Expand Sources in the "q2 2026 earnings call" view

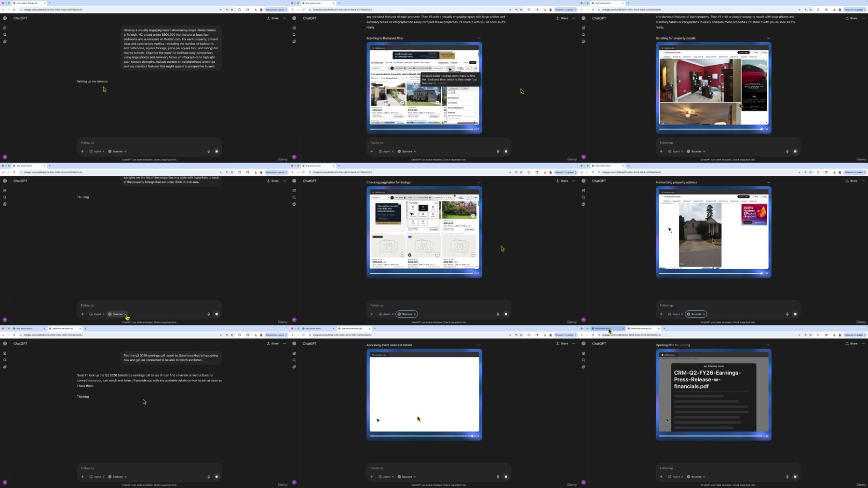click(117, 477)
